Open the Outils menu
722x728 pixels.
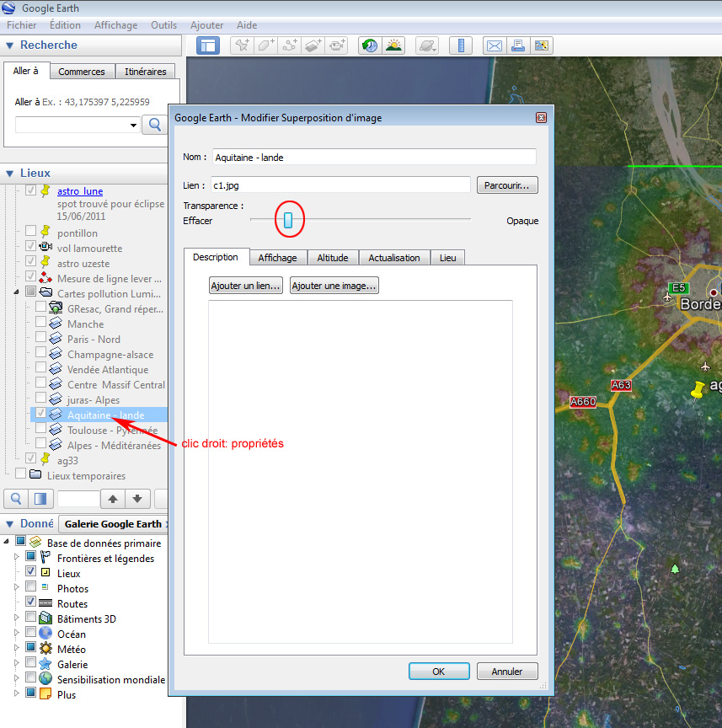[163, 25]
